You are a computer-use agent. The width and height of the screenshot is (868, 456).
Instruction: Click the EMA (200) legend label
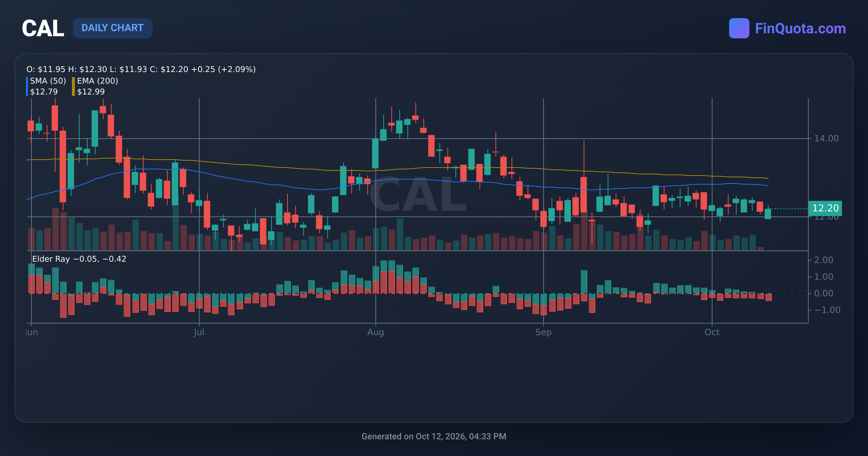point(98,81)
